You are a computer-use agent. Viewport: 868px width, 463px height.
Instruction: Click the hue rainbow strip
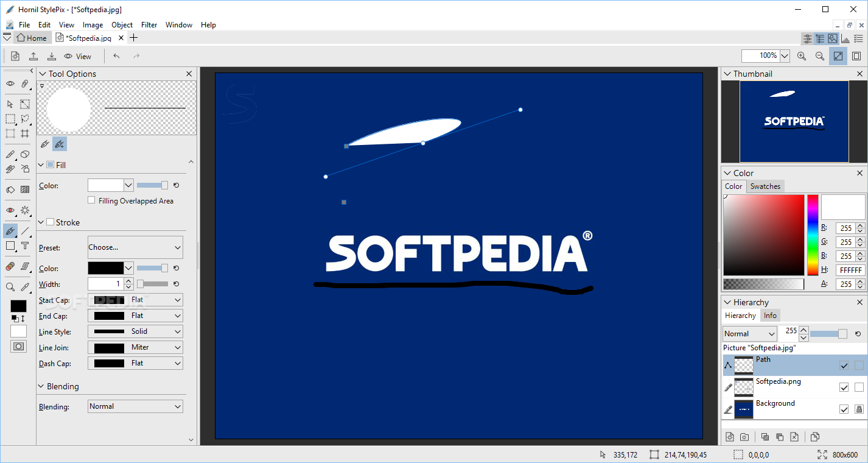pyautogui.click(x=813, y=235)
